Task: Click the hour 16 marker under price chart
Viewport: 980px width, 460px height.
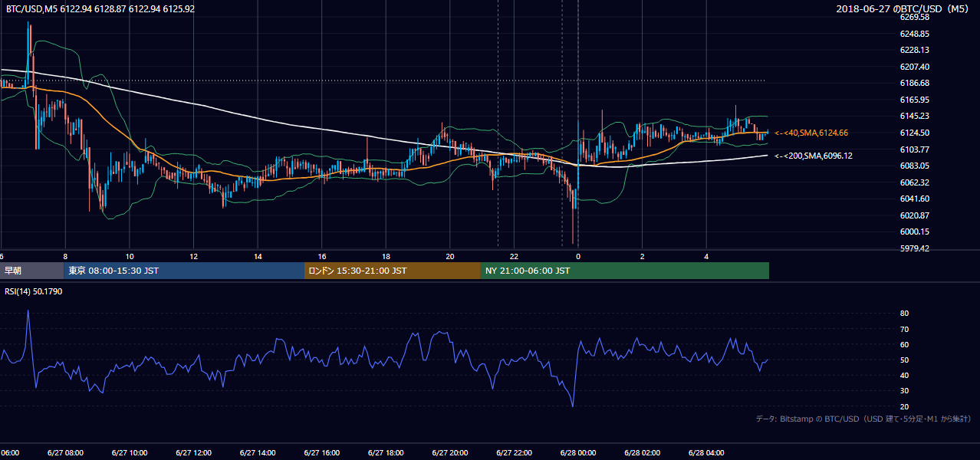Action: (x=322, y=257)
